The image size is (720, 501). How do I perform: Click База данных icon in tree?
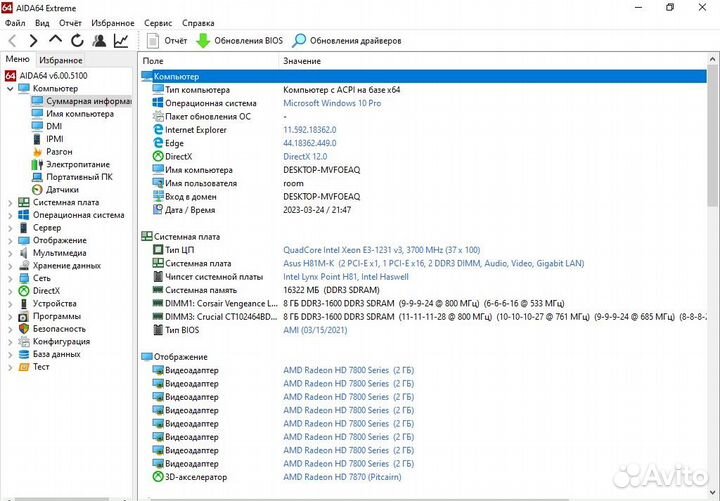click(24, 354)
